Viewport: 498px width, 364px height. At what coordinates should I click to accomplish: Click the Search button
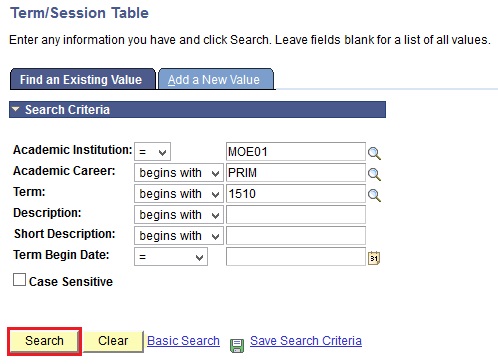point(44,341)
